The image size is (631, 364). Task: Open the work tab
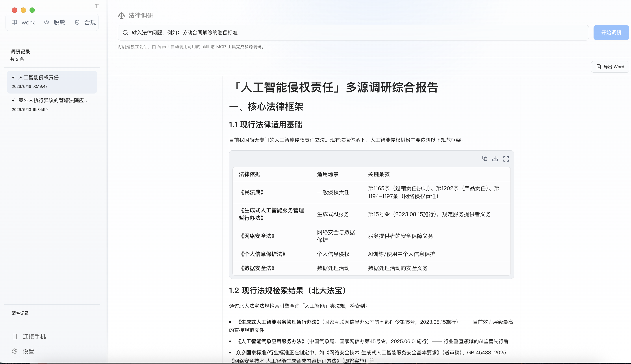coord(23,22)
